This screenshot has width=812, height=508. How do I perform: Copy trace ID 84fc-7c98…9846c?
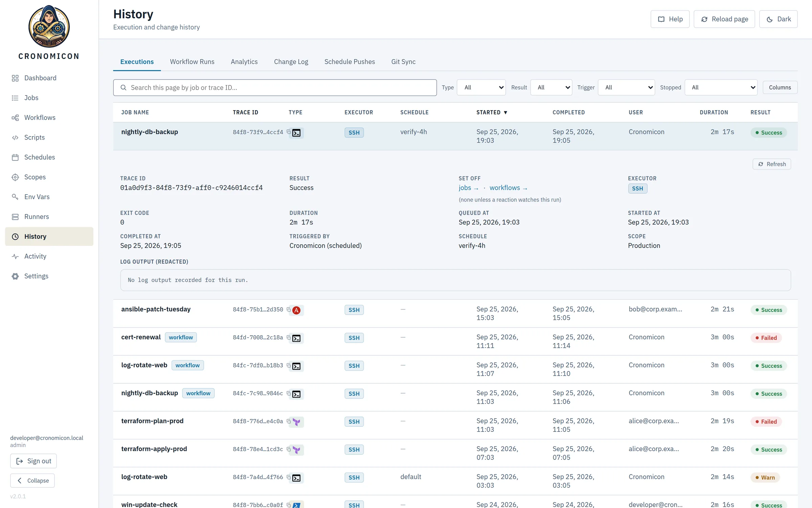(x=289, y=393)
